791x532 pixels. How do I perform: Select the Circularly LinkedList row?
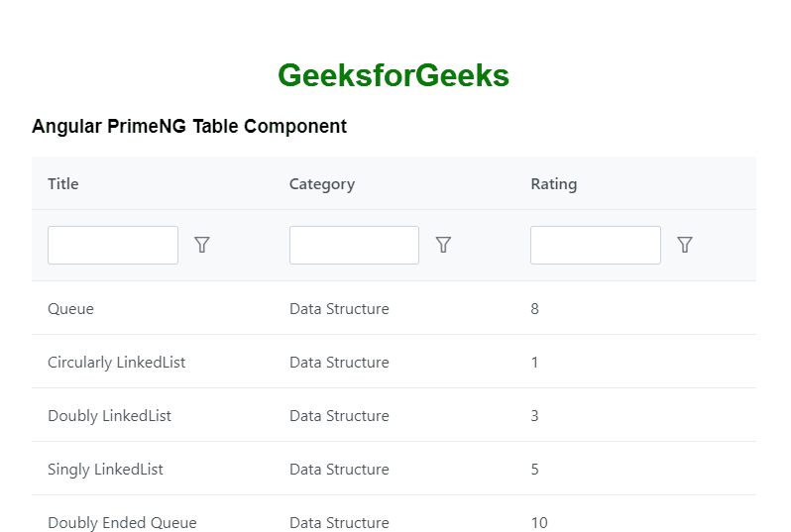click(x=117, y=363)
